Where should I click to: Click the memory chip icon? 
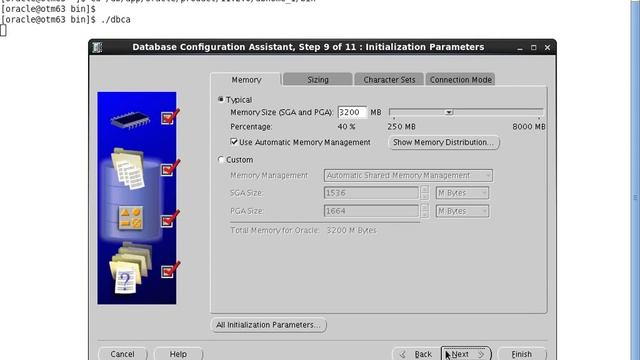coord(130,120)
